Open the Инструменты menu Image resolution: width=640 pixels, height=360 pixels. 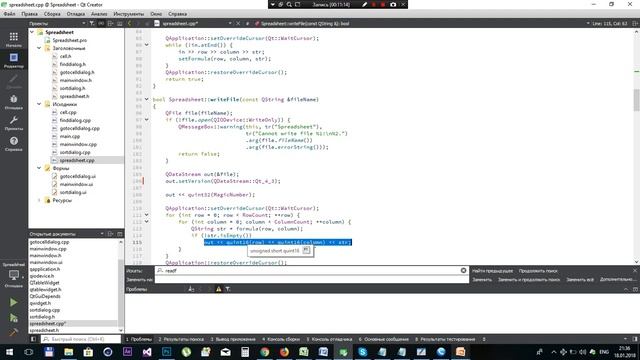coord(129,14)
